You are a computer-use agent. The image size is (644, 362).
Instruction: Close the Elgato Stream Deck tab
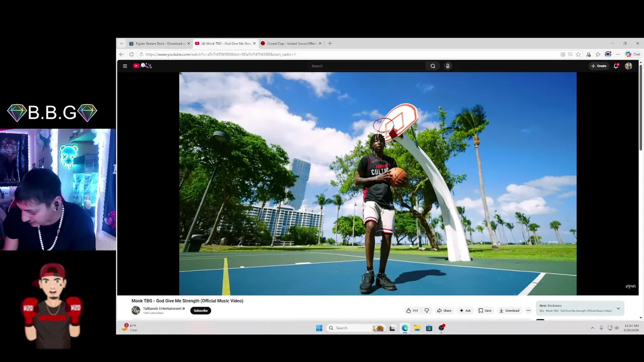(x=189, y=43)
